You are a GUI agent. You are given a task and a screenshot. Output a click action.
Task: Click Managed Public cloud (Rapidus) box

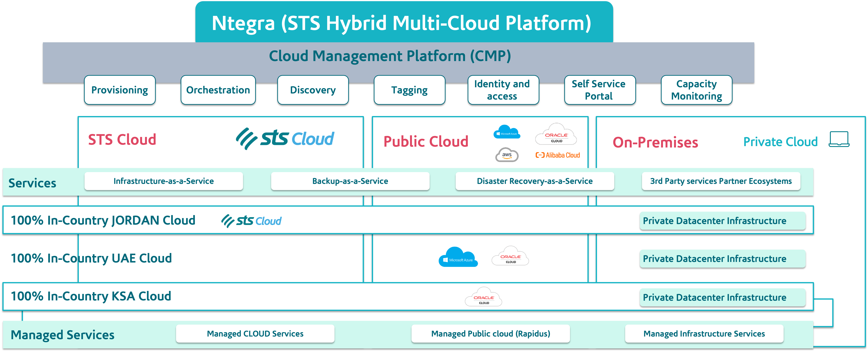491,334
